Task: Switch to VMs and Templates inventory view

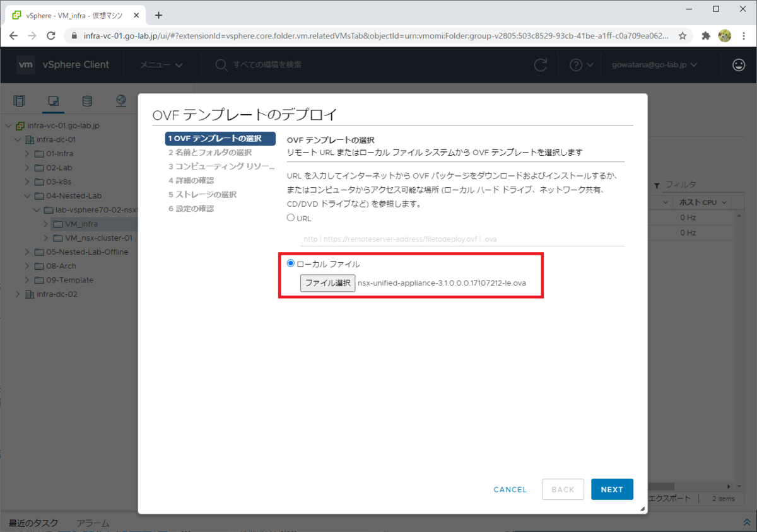Action: tap(54, 101)
